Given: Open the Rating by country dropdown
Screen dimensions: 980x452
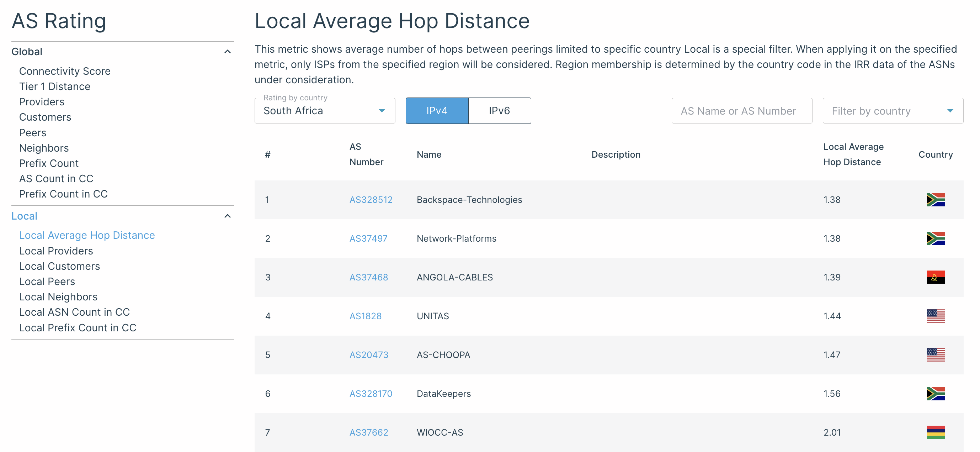Looking at the screenshot, I should click(x=325, y=110).
